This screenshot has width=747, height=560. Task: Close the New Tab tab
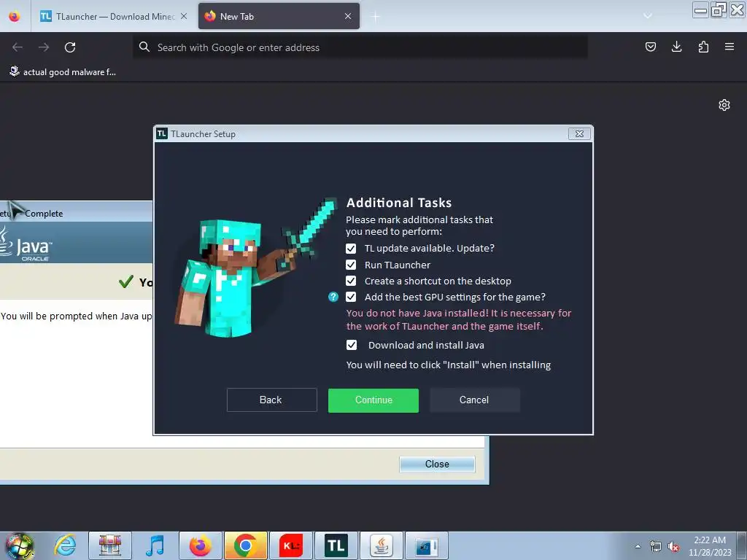(x=348, y=16)
